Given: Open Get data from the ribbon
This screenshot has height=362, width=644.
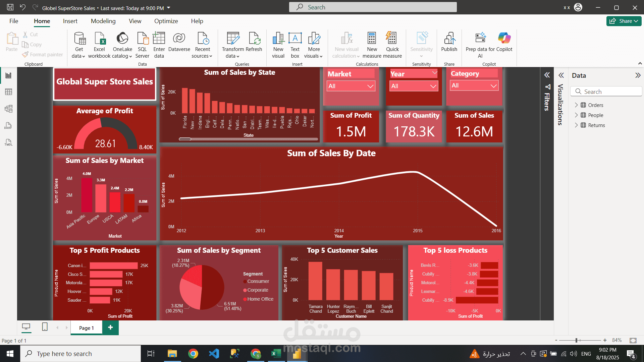Looking at the screenshot, I should click(79, 45).
